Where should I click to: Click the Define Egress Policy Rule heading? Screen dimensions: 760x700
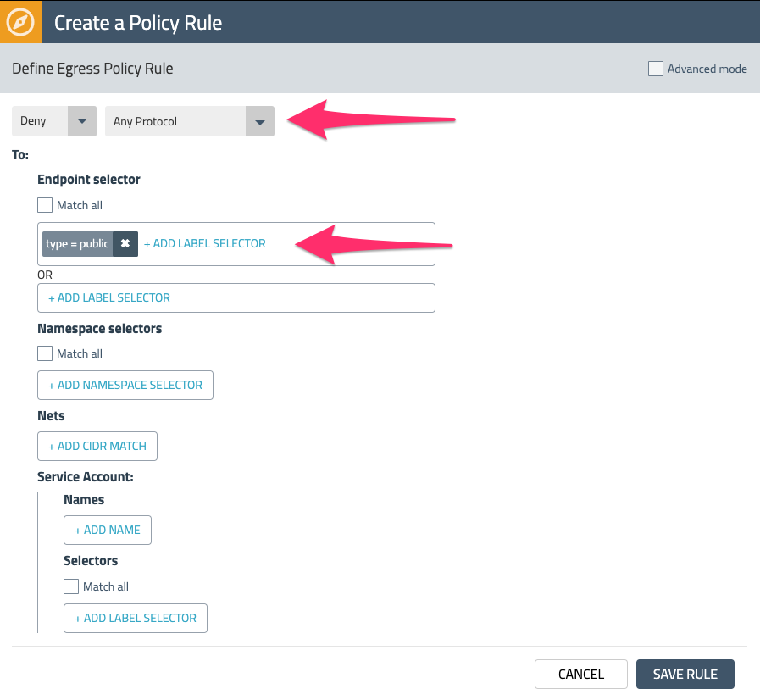[92, 69]
